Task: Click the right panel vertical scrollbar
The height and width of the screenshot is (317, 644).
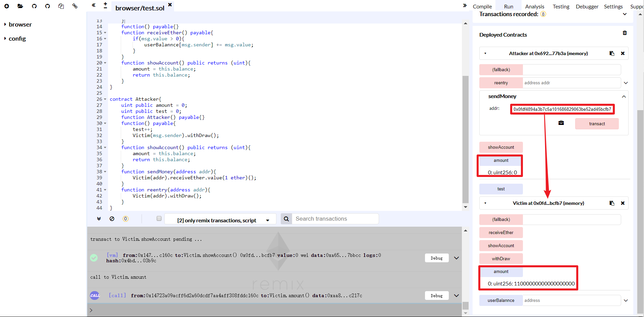Action: pos(640,212)
